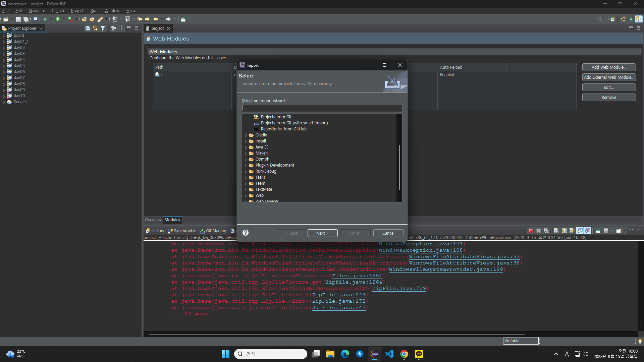
Task: Click the Import dialog help icon
Action: click(x=246, y=233)
